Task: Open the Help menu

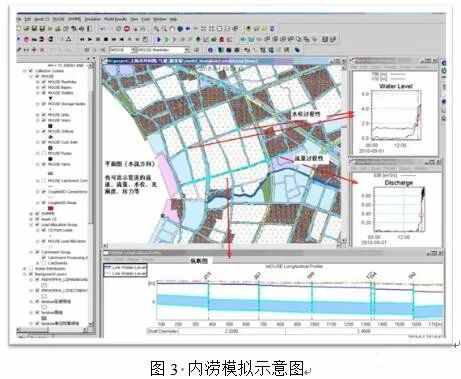Action: [173, 19]
